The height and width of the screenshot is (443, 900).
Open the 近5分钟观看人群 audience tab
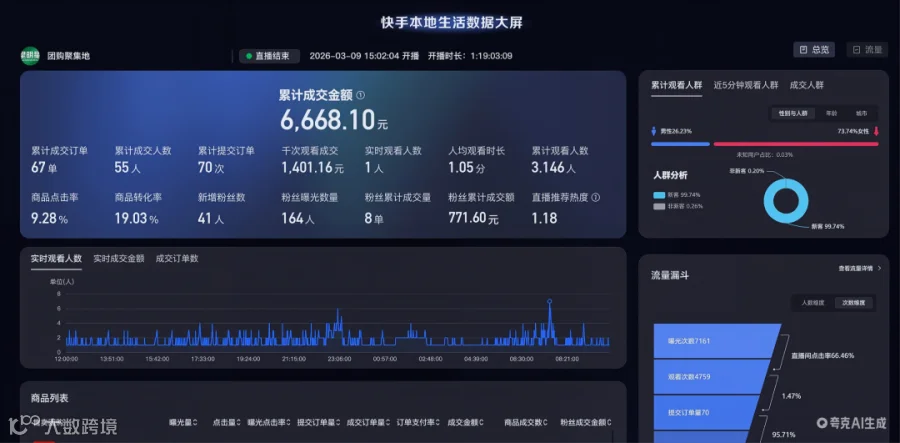click(x=746, y=85)
